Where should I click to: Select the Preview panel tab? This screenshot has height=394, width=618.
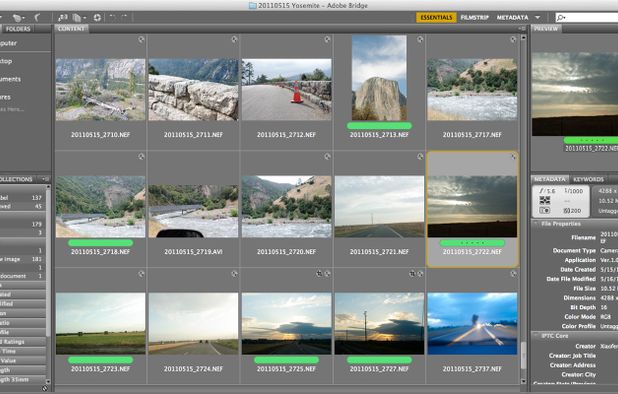(546, 29)
